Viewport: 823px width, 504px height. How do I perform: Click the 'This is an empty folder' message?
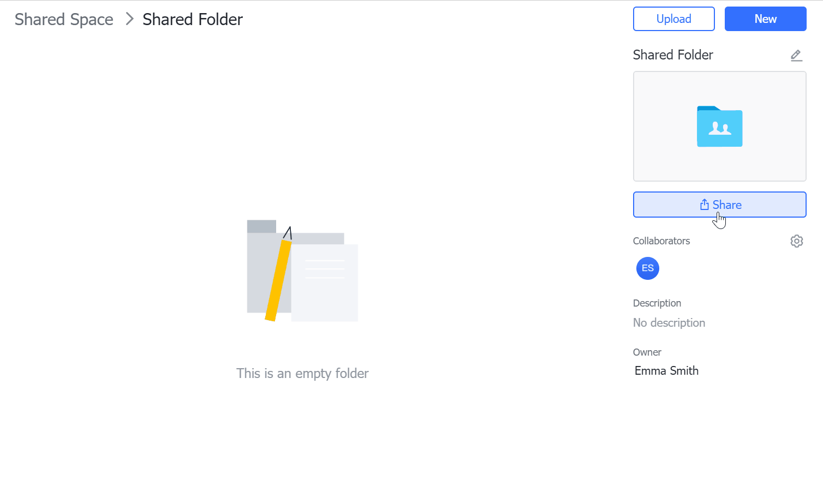[x=302, y=374]
